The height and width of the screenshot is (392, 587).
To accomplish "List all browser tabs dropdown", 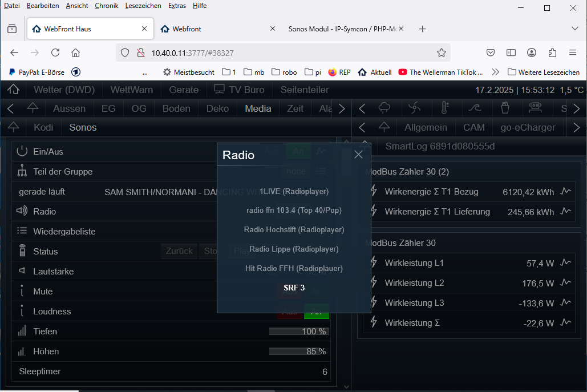I will coord(575,29).
